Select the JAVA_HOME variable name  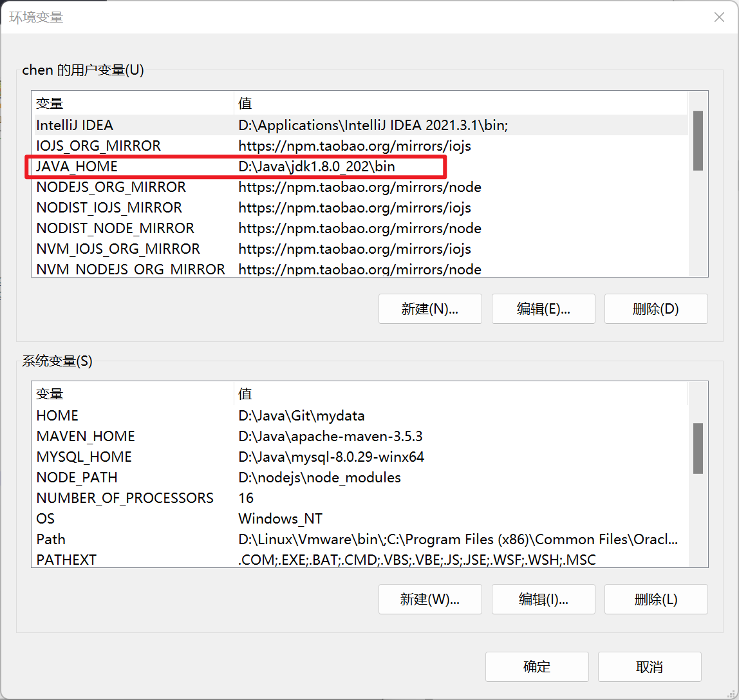coord(77,166)
